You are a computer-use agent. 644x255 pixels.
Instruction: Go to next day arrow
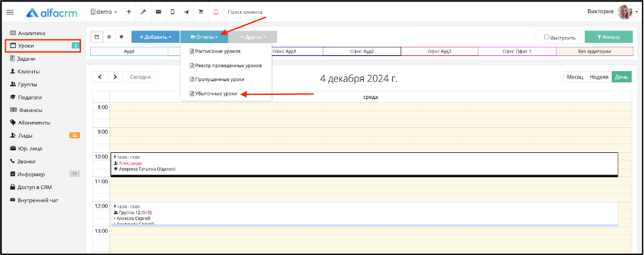pos(115,77)
